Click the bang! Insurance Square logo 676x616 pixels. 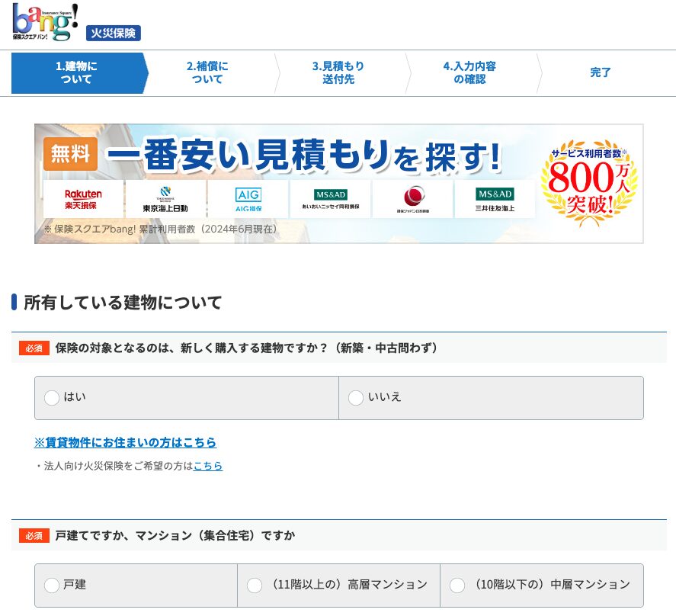[x=45, y=22]
